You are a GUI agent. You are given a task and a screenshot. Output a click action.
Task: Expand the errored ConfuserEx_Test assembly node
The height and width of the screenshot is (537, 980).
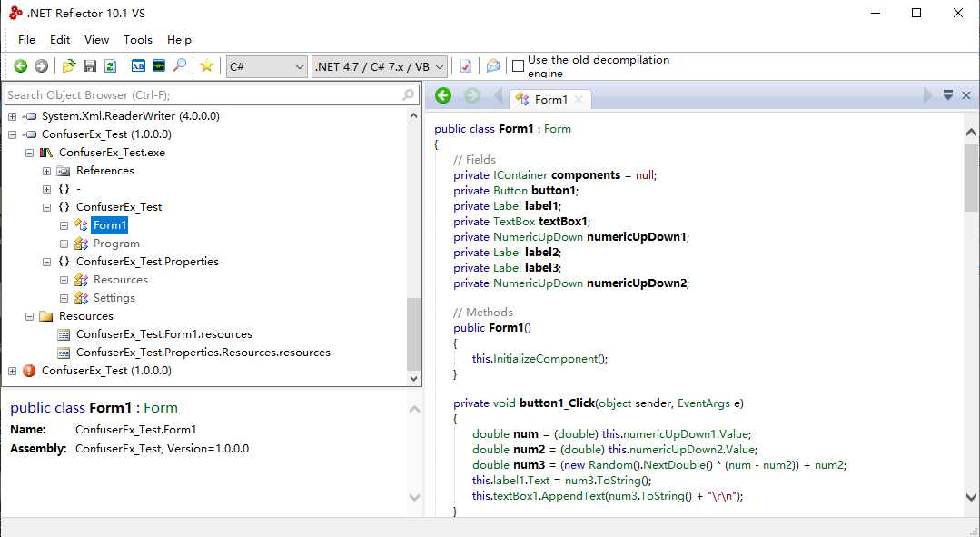12,371
